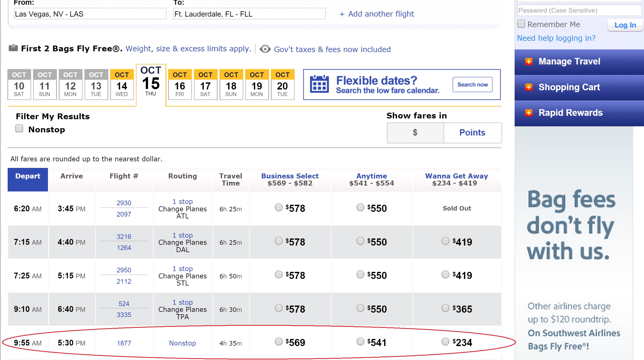644x360 pixels.
Task: Click the From airport input field
Action: coord(90,14)
